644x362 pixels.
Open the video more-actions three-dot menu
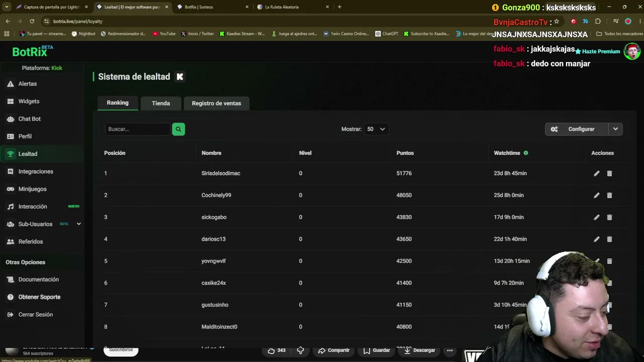450,350
